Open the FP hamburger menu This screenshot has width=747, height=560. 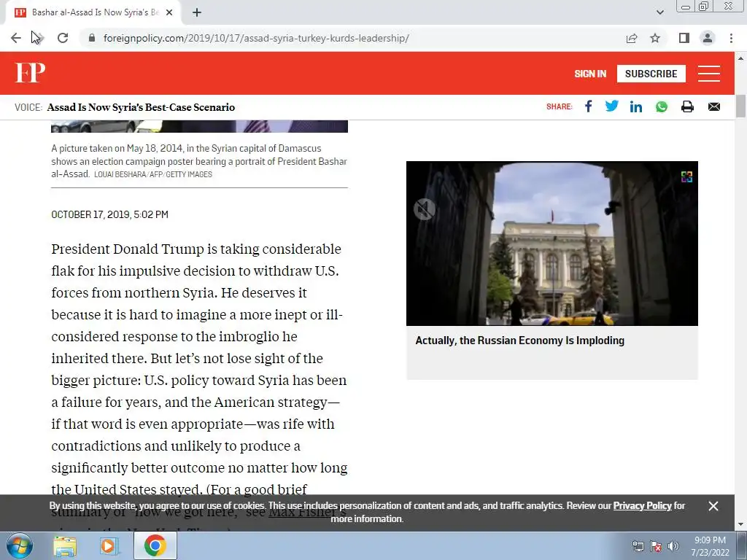[x=709, y=74]
